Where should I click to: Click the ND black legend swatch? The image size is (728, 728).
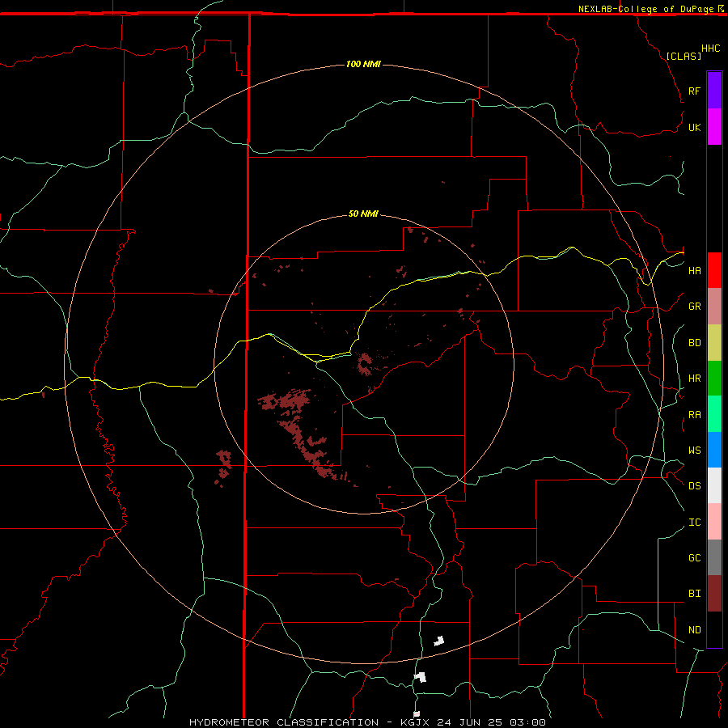714,629
